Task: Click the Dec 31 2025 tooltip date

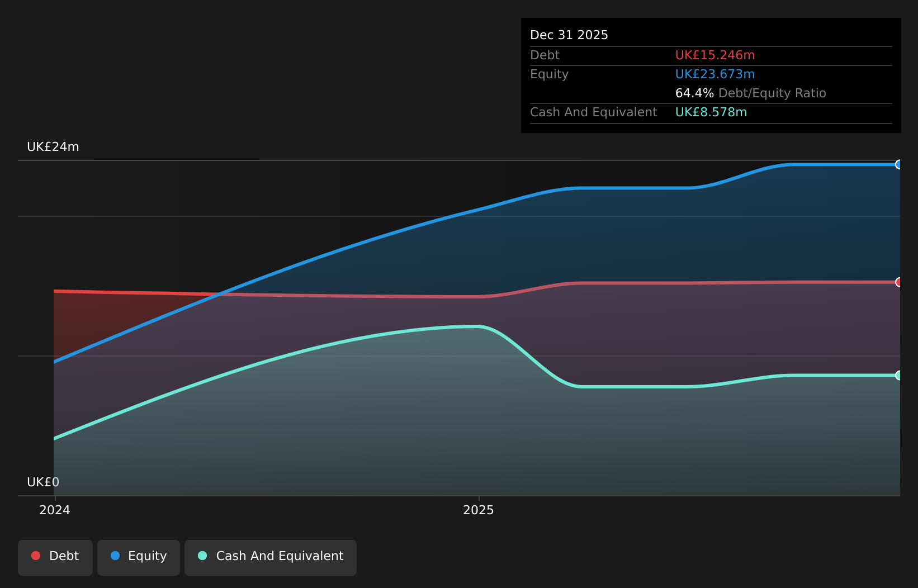Action: [569, 35]
